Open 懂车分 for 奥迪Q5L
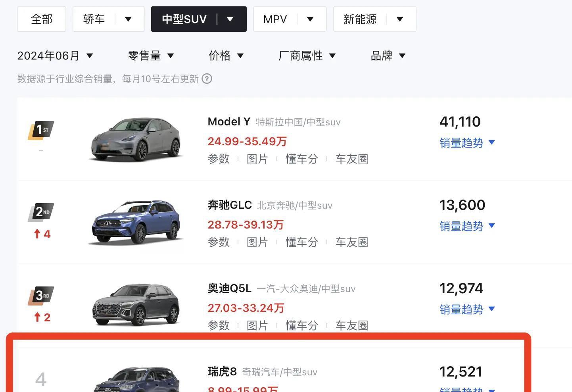Image resolution: width=572 pixels, height=392 pixels. click(x=302, y=326)
